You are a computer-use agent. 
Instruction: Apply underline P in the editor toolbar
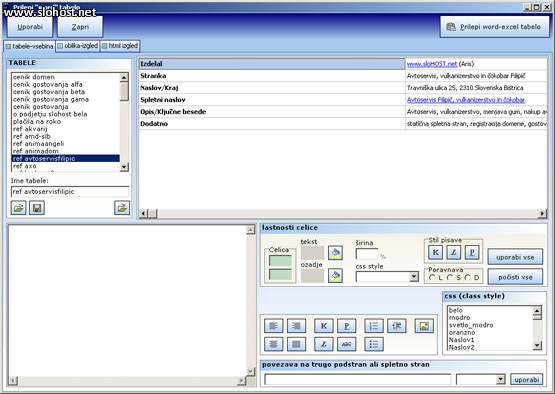[x=347, y=326]
